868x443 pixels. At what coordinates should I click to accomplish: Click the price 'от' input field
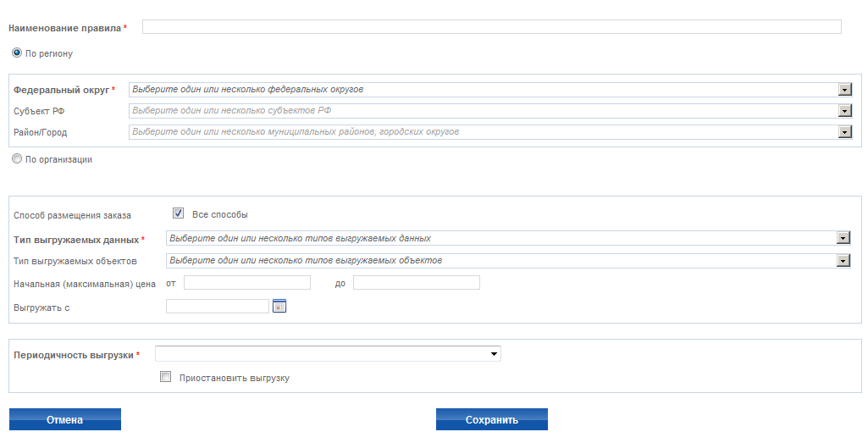(247, 282)
